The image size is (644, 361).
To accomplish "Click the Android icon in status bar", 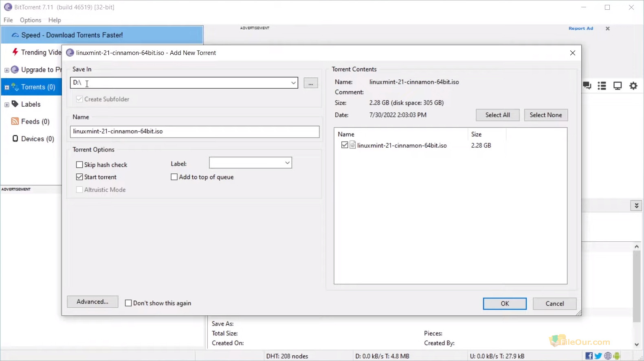I will pos(617,356).
